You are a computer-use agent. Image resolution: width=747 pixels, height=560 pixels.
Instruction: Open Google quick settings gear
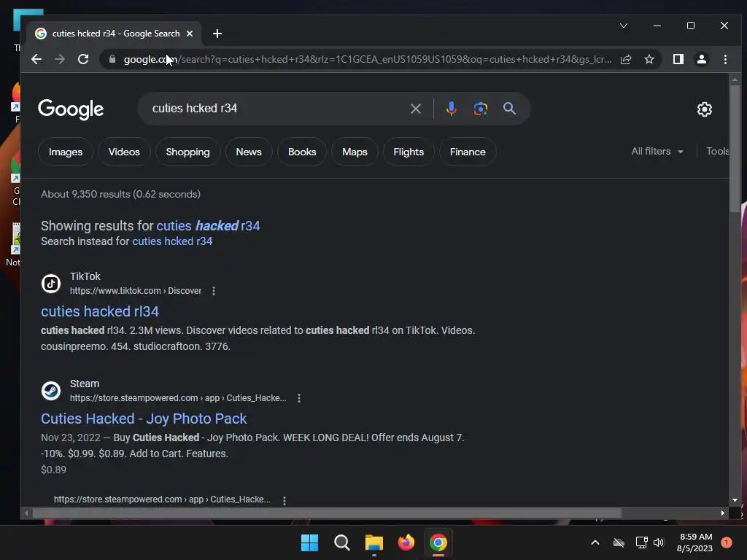704,109
